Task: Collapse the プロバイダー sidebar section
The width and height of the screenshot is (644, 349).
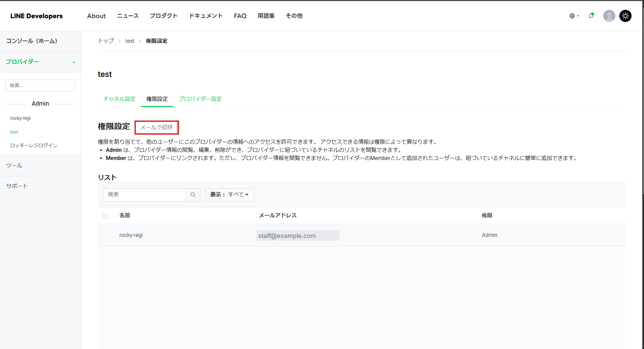Action: pos(40,62)
